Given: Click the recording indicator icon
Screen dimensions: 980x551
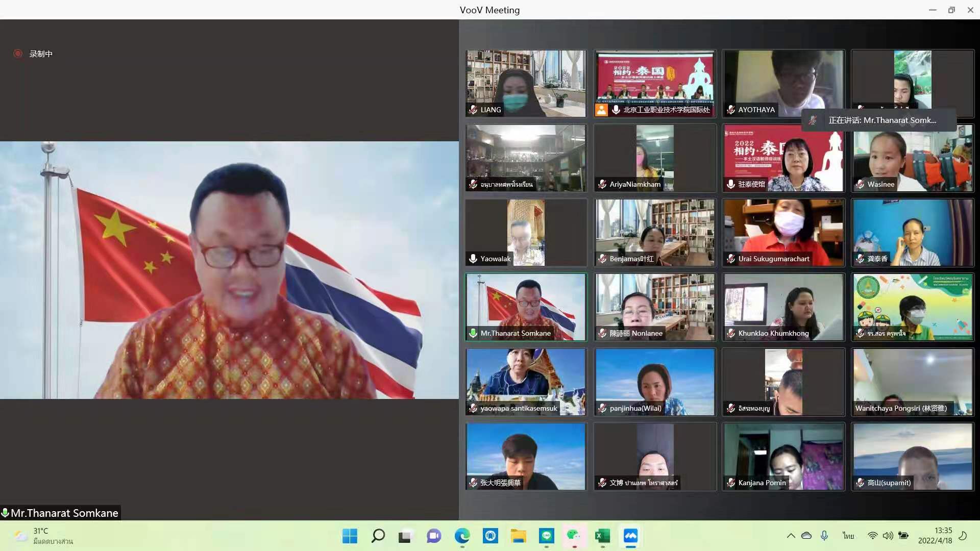Looking at the screenshot, I should pyautogui.click(x=18, y=54).
